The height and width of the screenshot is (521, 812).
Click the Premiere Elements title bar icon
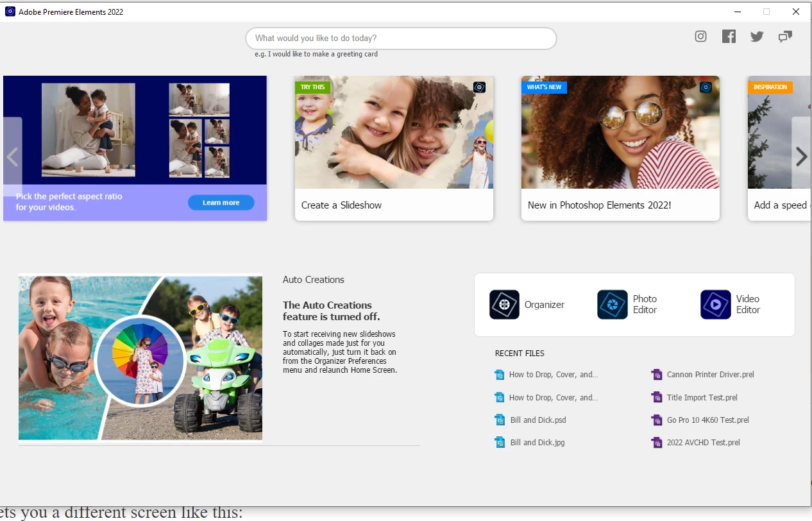[x=10, y=12]
